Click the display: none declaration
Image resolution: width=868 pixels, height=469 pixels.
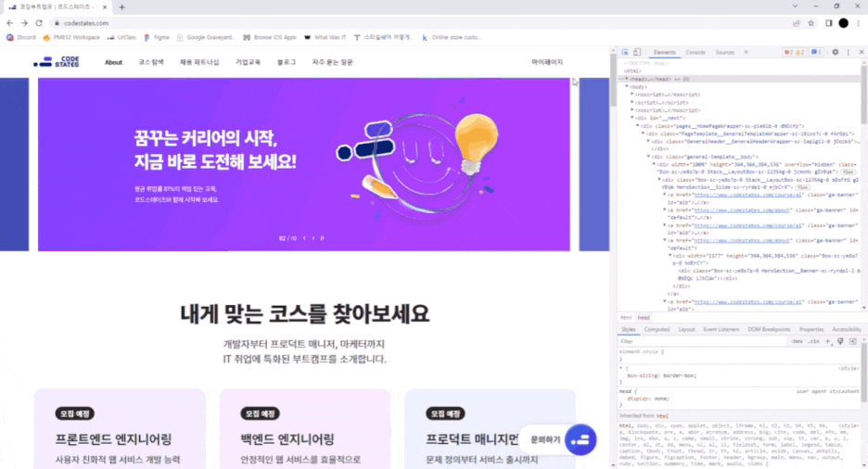[647, 399]
